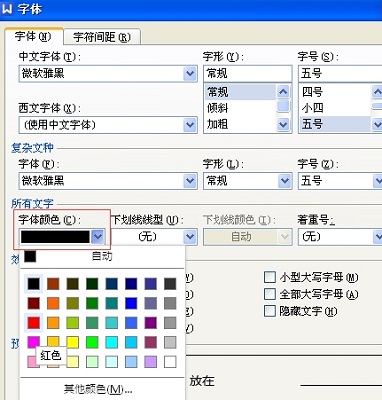
Task: Click the 字形 list scrollbar thumb
Action: point(283,106)
